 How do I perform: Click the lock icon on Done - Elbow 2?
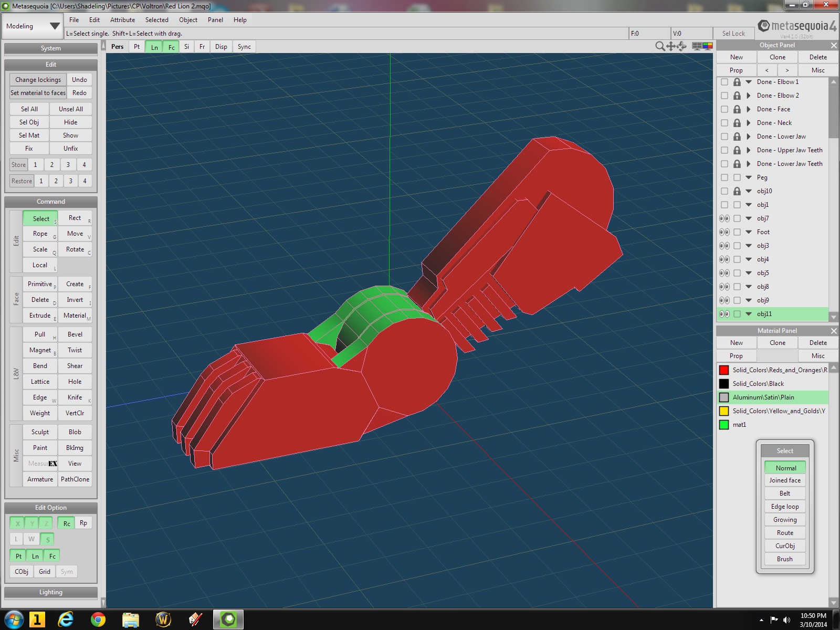[737, 96]
